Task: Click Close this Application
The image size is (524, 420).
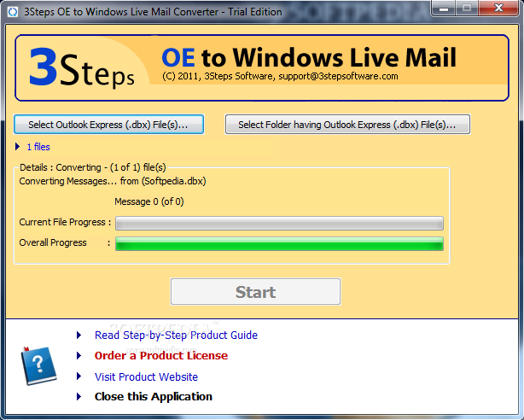Action: 154,397
